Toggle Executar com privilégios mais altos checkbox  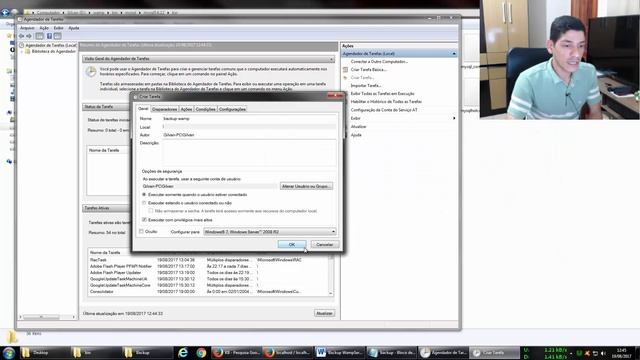144,220
